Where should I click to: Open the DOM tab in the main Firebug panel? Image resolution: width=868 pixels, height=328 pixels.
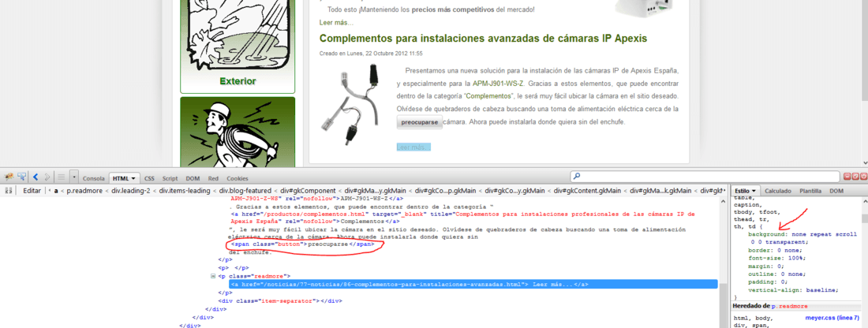pos(193,179)
